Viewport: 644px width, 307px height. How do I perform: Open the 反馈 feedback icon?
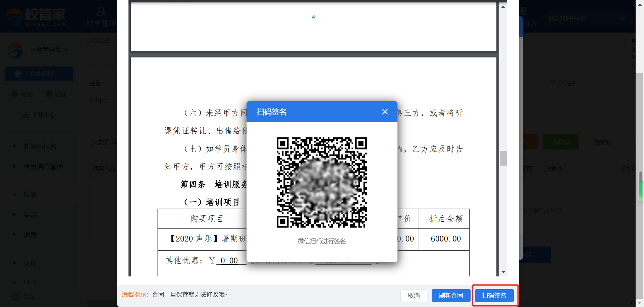[x=49, y=94]
